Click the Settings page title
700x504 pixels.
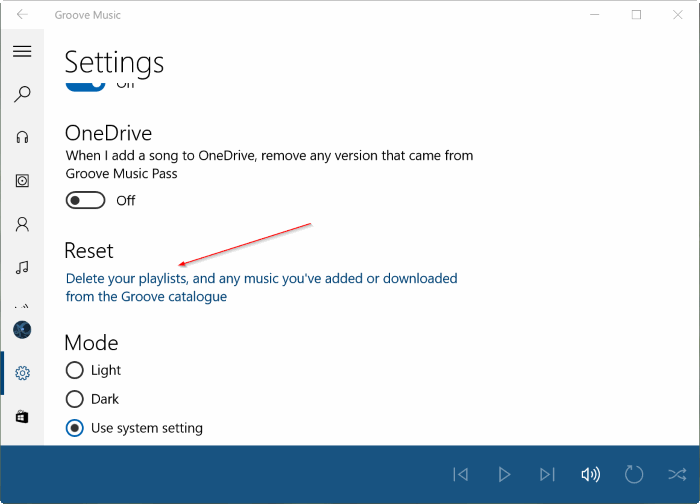click(114, 62)
